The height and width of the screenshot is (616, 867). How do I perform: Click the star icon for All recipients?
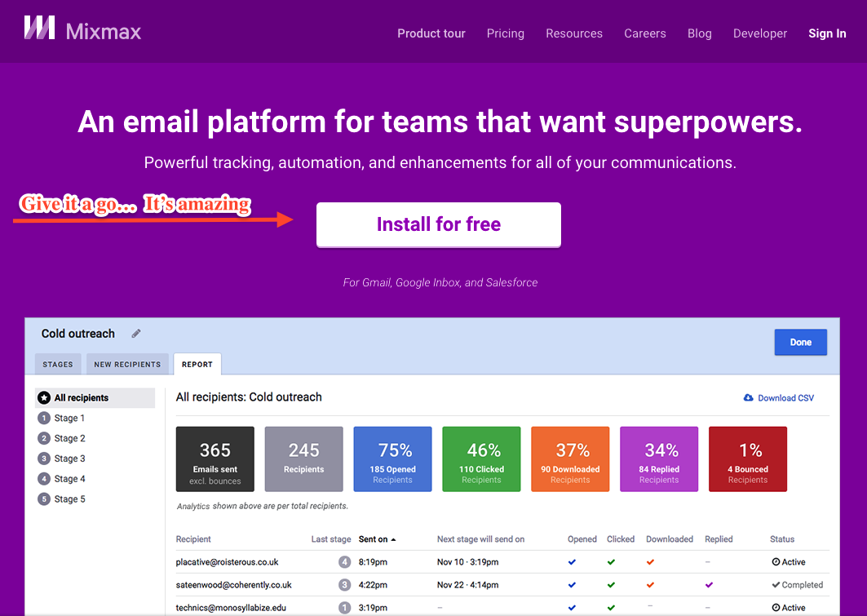[x=44, y=397]
